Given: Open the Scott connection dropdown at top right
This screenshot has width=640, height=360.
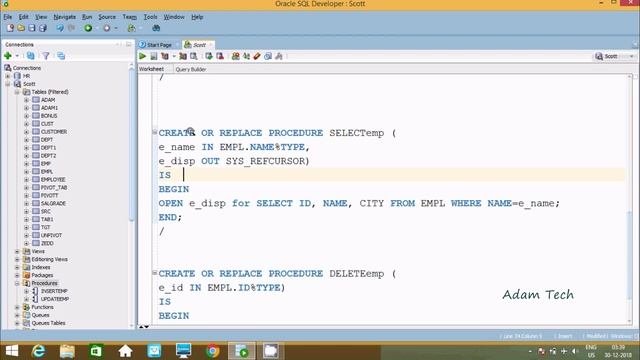Looking at the screenshot, I should (631, 56).
